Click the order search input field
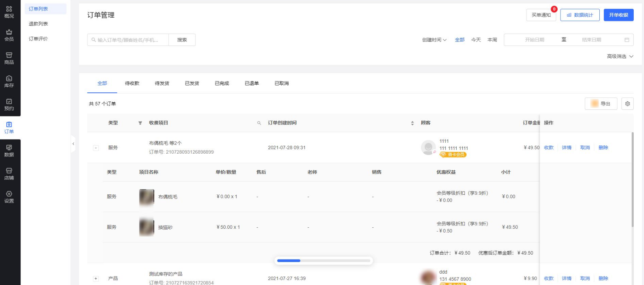 pyautogui.click(x=128, y=40)
